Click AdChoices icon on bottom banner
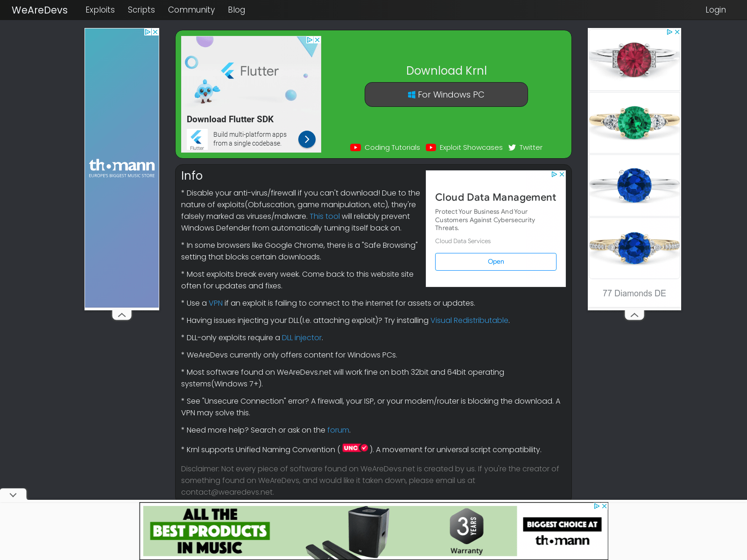The height and width of the screenshot is (560, 747). pos(597,506)
